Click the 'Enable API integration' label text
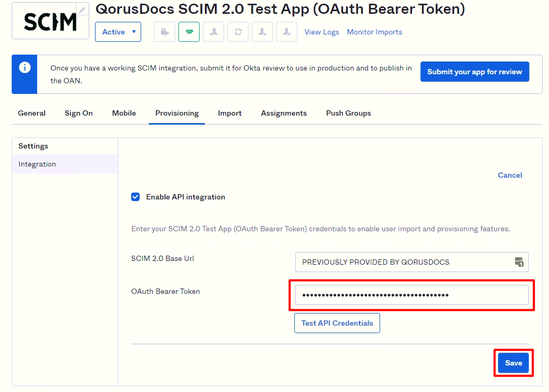The height and width of the screenshot is (392, 549). click(186, 197)
